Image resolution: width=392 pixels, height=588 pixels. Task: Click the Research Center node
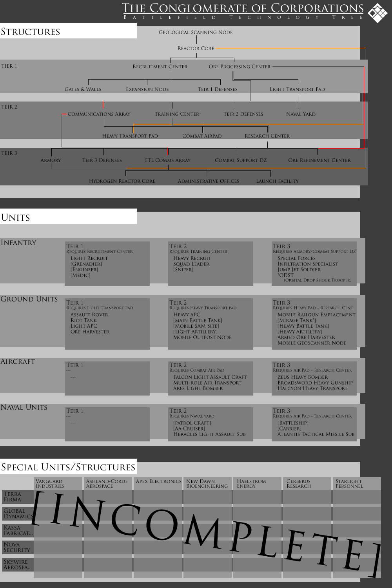click(x=267, y=136)
